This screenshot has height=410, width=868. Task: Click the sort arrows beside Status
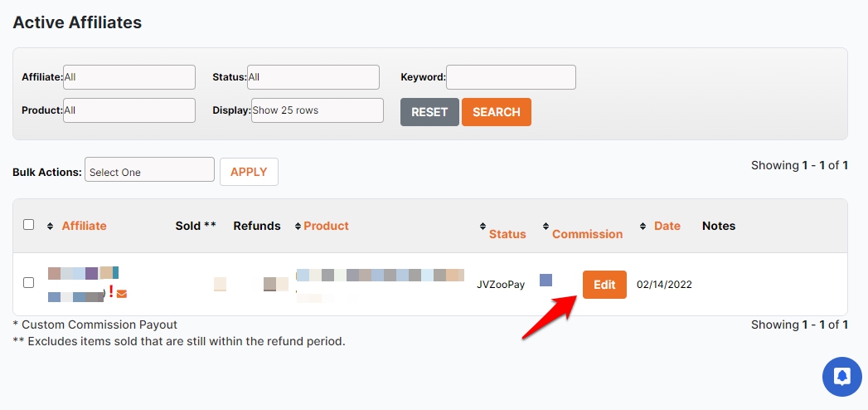click(482, 226)
